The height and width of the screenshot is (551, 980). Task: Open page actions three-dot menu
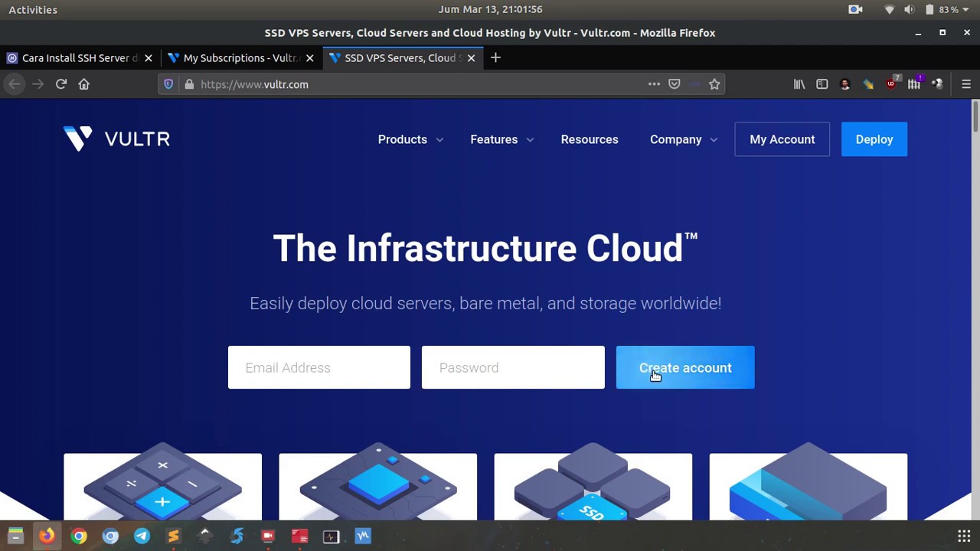pyautogui.click(x=654, y=84)
